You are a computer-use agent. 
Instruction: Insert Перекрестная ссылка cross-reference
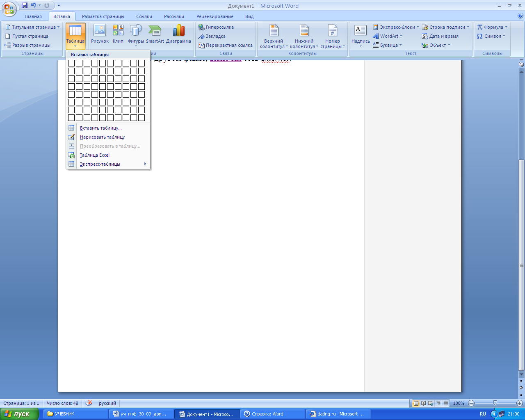pos(226,45)
